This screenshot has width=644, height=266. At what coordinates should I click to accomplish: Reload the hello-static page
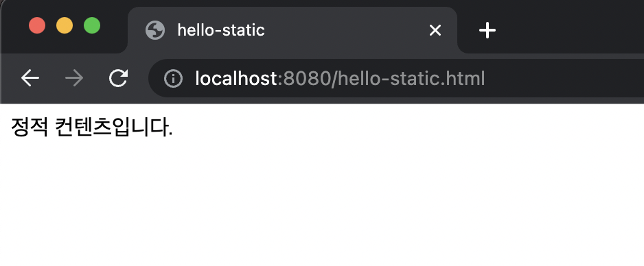coord(118,78)
